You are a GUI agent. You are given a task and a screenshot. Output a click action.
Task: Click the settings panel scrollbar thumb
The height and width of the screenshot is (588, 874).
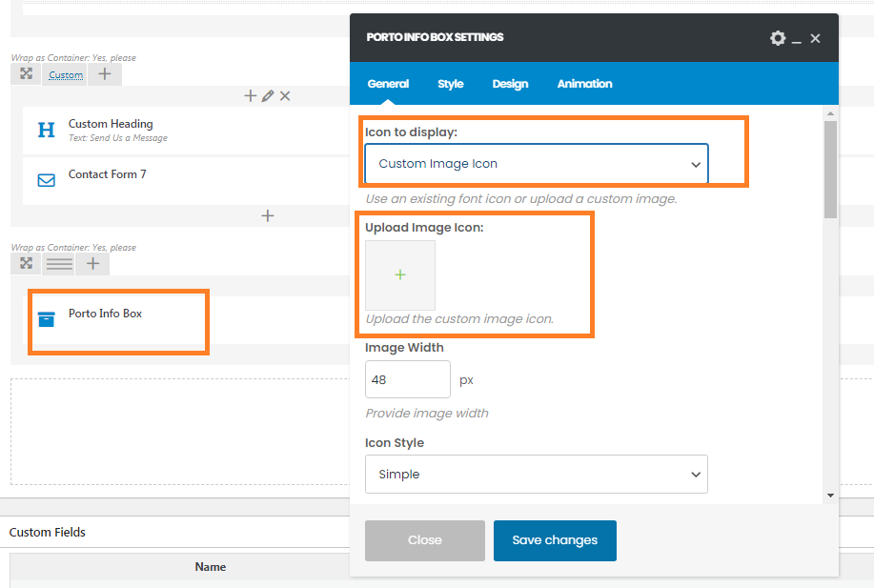830,170
